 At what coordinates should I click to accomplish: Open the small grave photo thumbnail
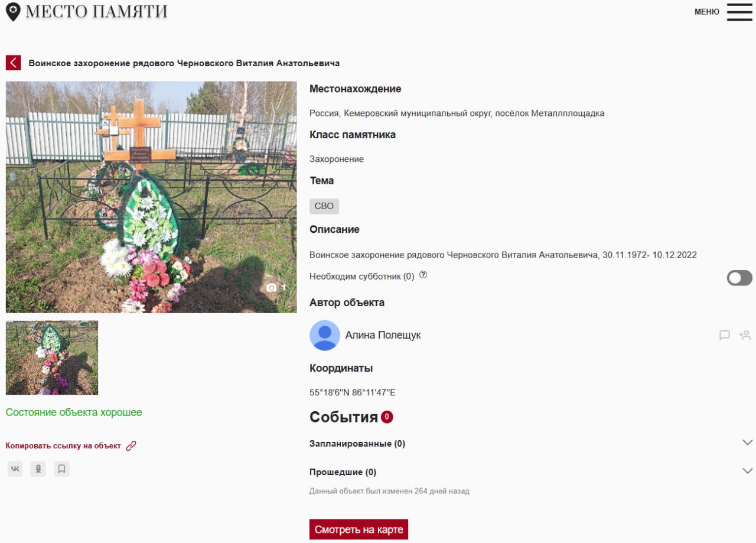52,357
